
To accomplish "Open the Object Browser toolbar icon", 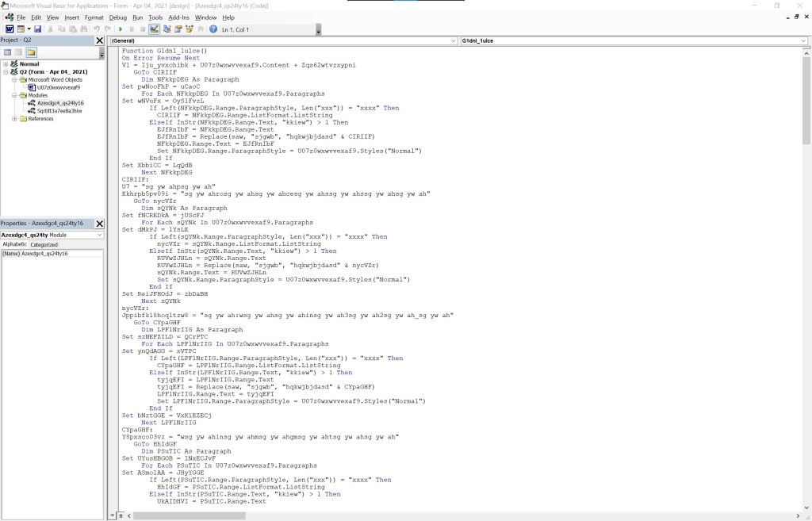I will (190, 29).
